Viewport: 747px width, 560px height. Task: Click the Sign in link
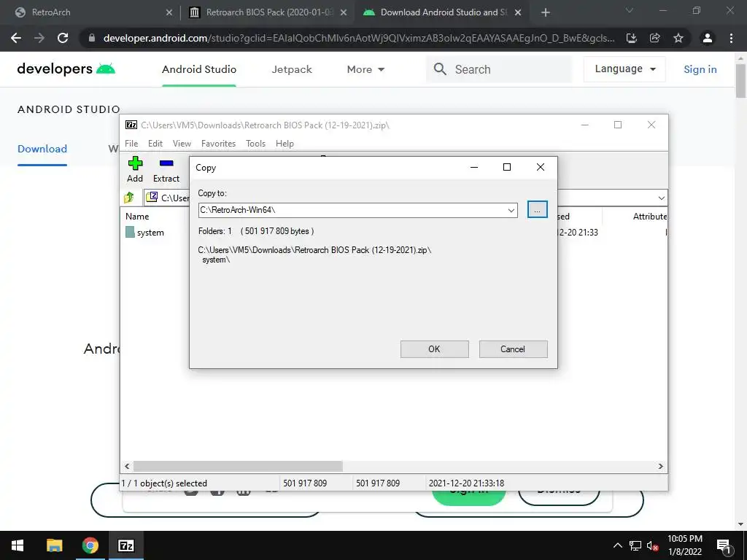pyautogui.click(x=700, y=69)
